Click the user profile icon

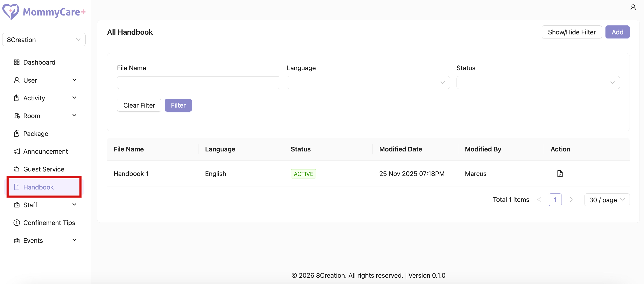[x=633, y=7]
